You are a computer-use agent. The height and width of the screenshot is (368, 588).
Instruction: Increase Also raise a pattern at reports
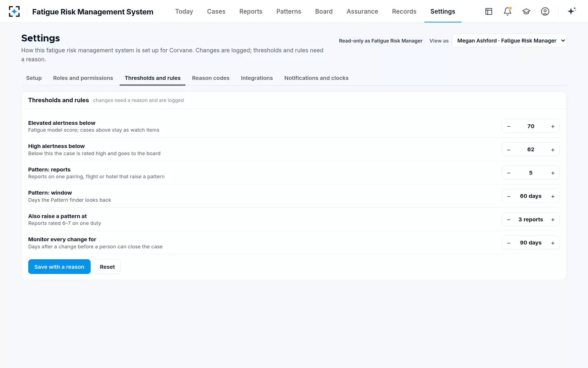(x=553, y=220)
